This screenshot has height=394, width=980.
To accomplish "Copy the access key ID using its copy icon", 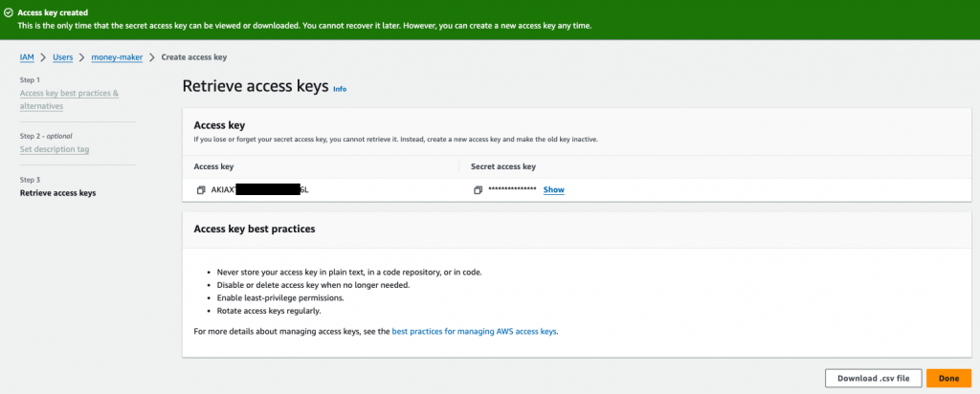I will coord(201,190).
